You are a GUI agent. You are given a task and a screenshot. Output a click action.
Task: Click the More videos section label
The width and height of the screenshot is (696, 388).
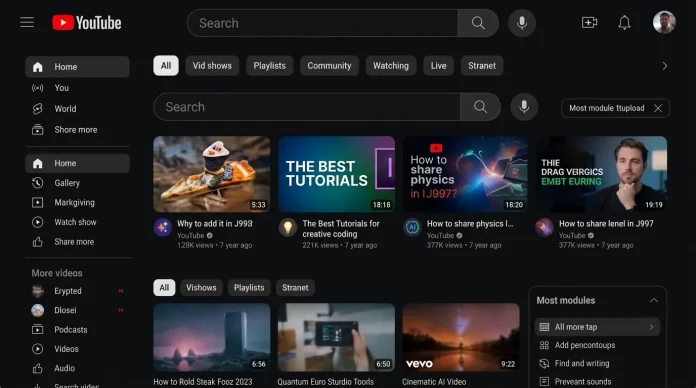57,273
